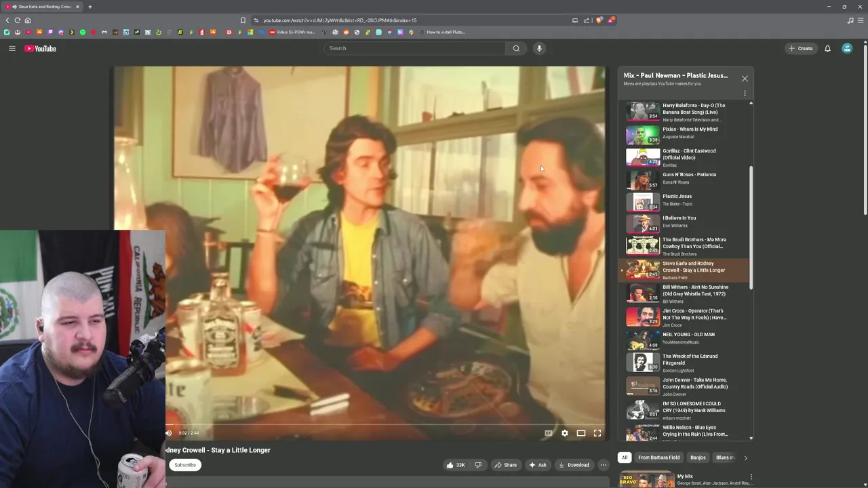Open the Video: Ex-POWs bookmark
The image size is (868, 488).
tap(292, 32)
